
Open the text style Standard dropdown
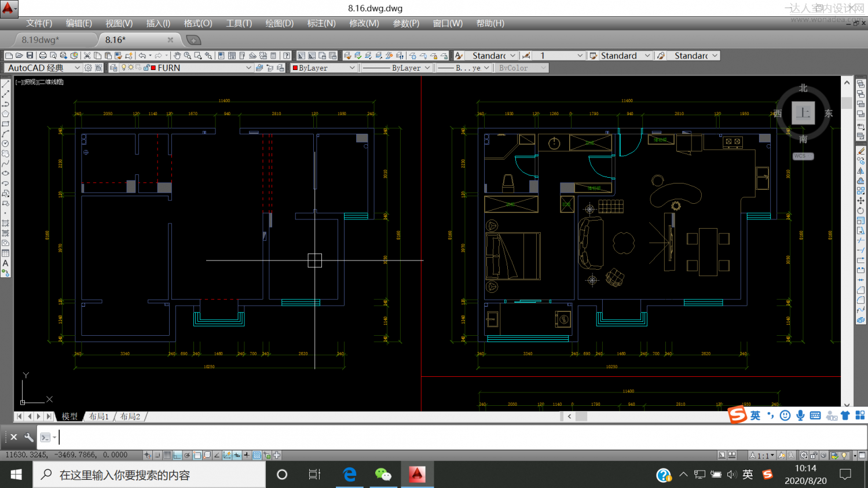click(512, 56)
